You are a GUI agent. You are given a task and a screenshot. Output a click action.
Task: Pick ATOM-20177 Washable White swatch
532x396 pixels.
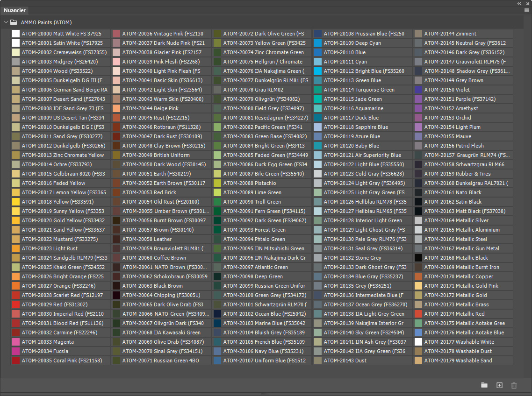pyautogui.click(x=418, y=342)
